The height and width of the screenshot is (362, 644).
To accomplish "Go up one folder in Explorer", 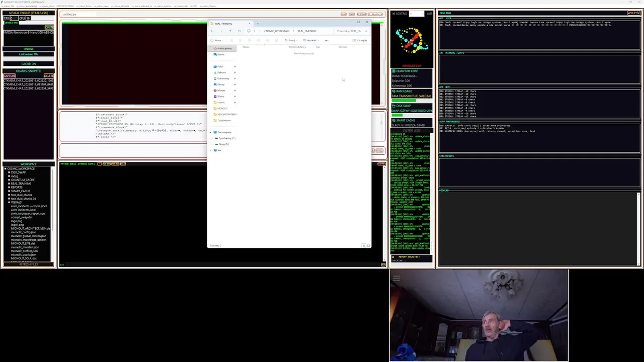I will pyautogui.click(x=230, y=31).
